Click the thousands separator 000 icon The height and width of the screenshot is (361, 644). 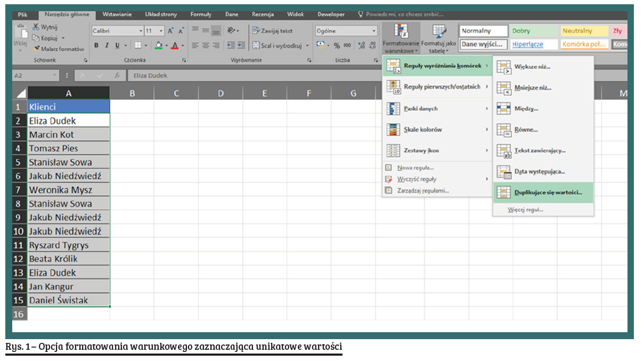pos(347,46)
